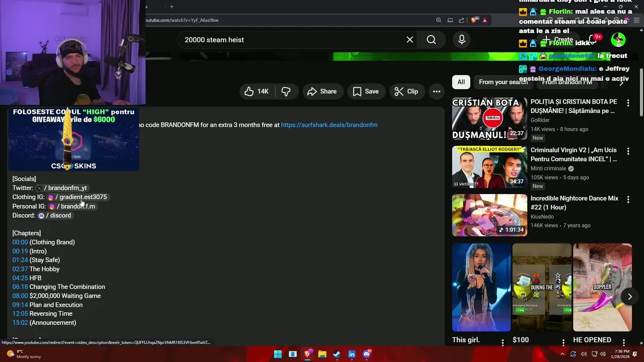Open the weather widget showing 8°C

coord(24,354)
